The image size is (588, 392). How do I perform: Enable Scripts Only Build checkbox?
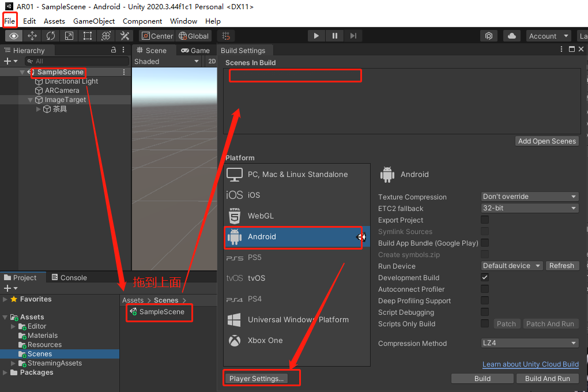tap(484, 324)
